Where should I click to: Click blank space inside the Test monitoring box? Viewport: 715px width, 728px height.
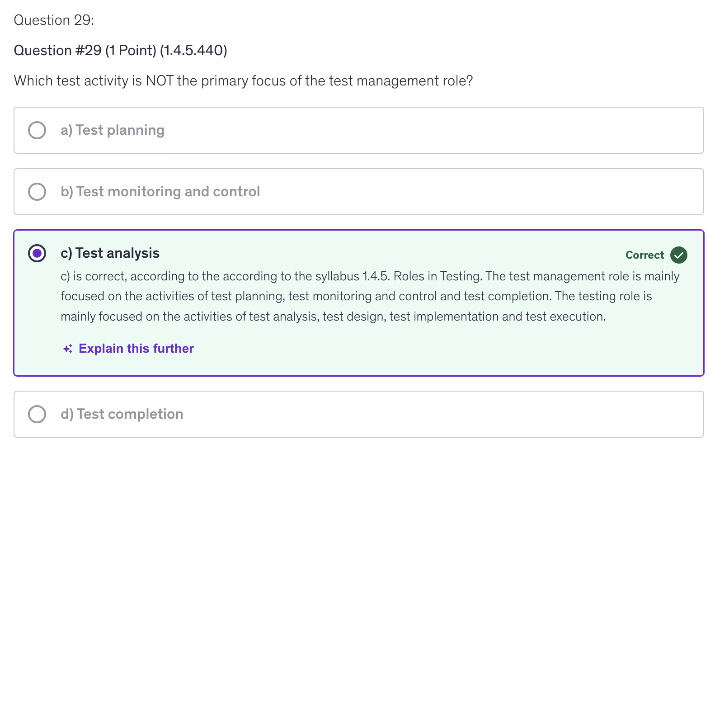coord(475,192)
